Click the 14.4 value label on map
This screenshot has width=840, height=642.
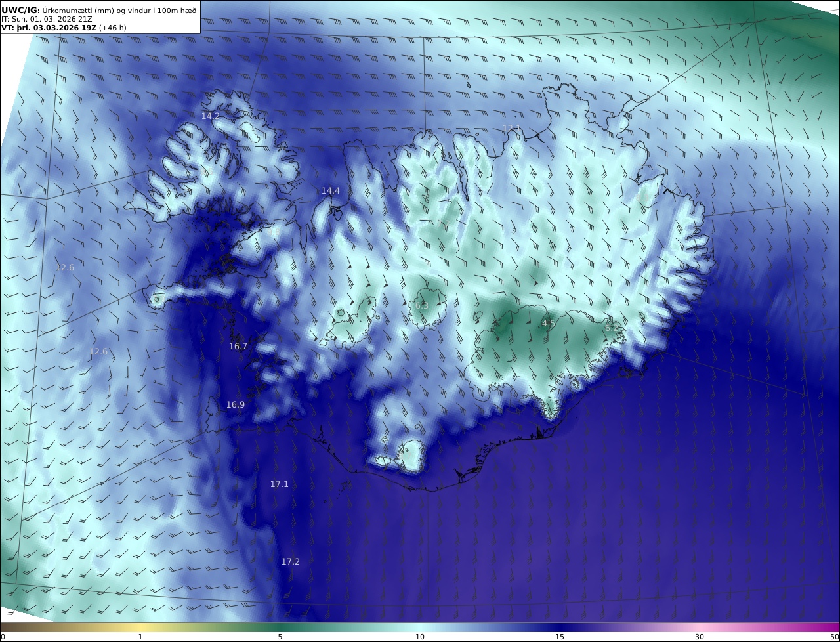(x=330, y=191)
